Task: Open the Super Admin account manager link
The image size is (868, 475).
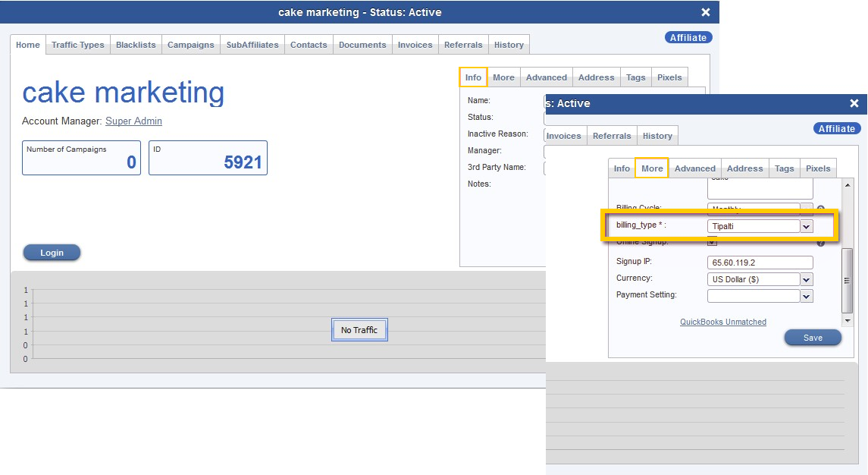Action: pyautogui.click(x=133, y=121)
